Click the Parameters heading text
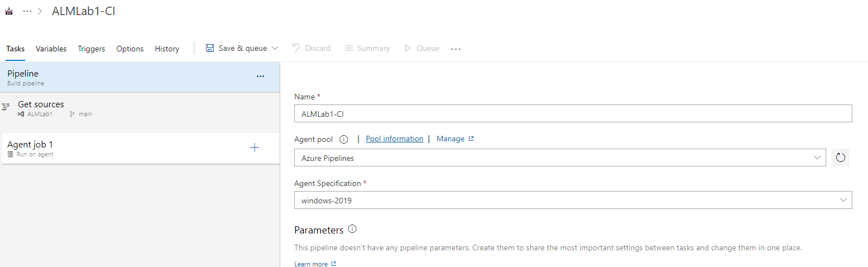This screenshot has width=868, height=267. coord(319,230)
